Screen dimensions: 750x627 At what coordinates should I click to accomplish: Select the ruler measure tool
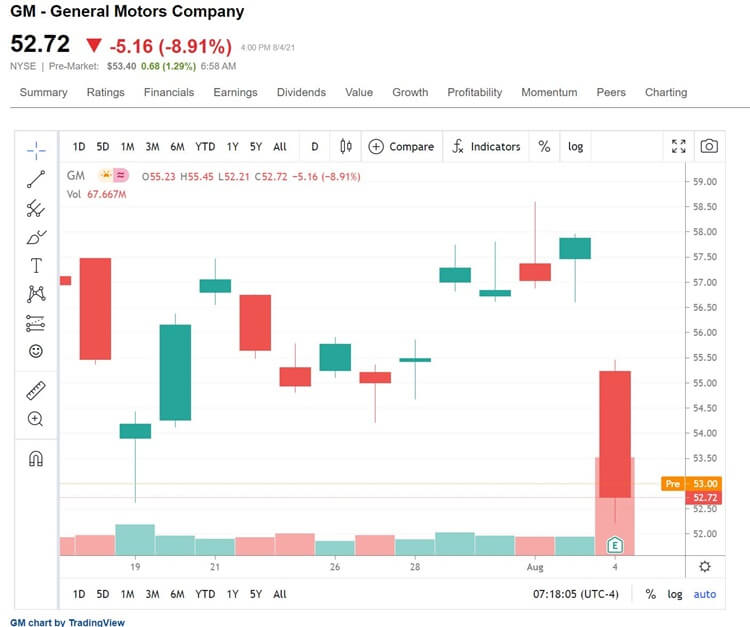click(36, 390)
